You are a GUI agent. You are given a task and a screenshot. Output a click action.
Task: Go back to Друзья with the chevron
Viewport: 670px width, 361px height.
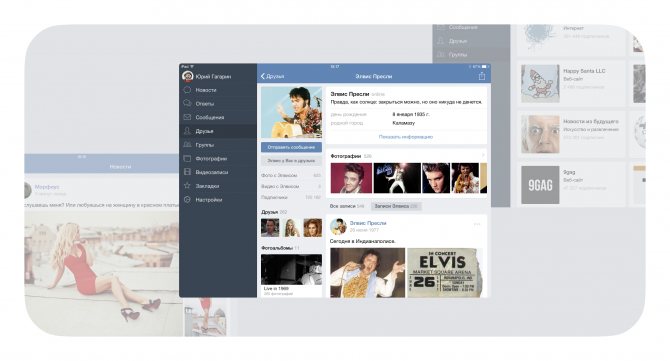tap(273, 76)
